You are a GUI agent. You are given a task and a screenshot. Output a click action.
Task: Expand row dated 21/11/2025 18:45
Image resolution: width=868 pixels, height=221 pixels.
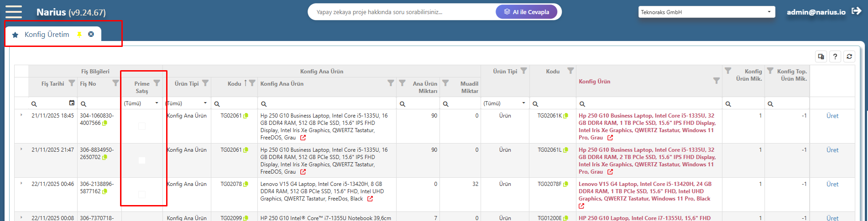coord(21,115)
